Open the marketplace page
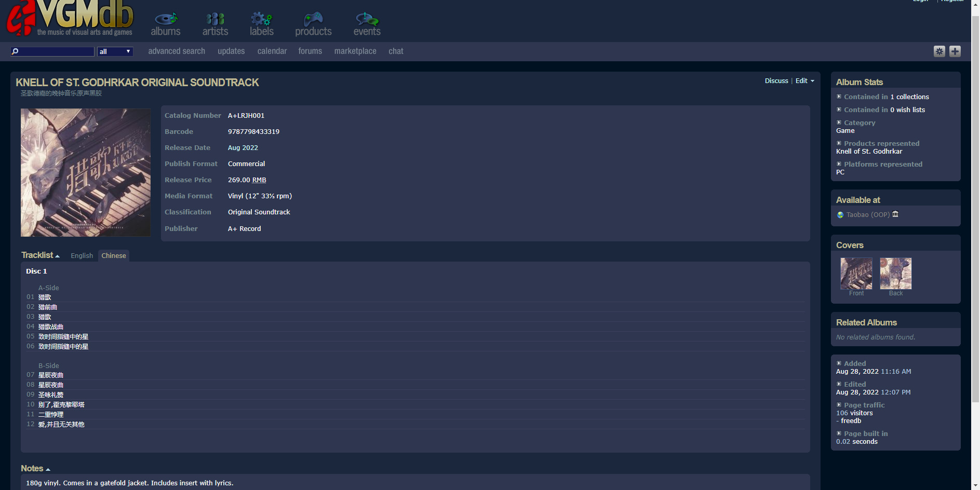The width and height of the screenshot is (980, 490). click(355, 51)
